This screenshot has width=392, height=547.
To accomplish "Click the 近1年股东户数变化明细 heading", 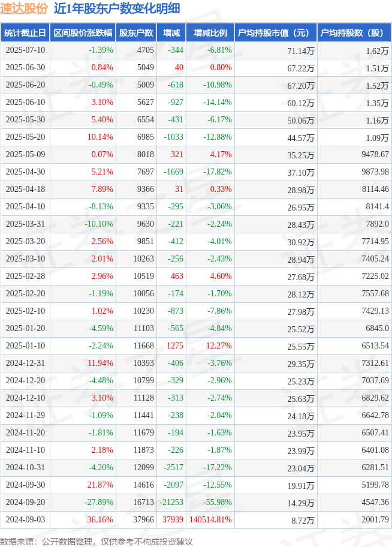I will [x=117, y=8].
